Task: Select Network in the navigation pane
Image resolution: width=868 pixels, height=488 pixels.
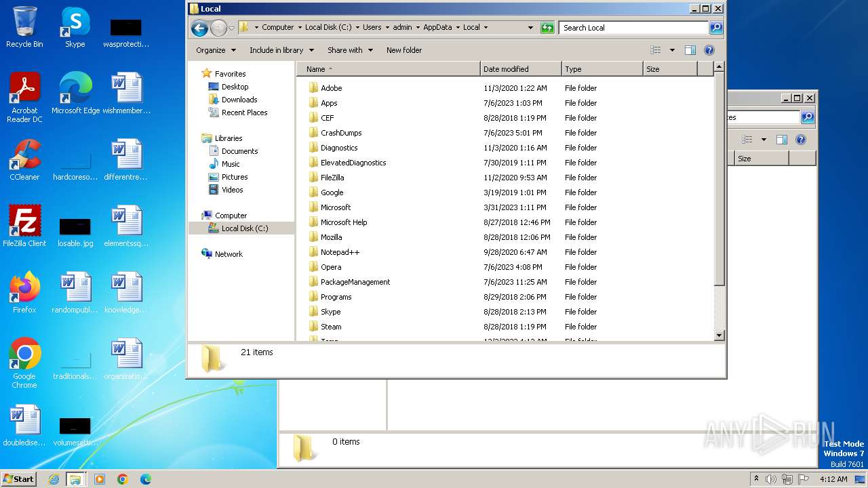Action: click(x=229, y=254)
